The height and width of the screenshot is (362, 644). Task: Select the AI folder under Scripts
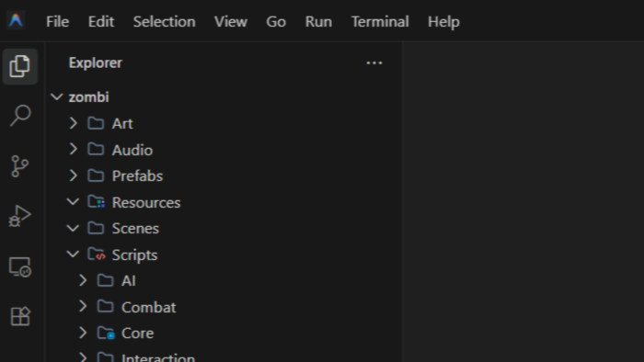[223, 281]
